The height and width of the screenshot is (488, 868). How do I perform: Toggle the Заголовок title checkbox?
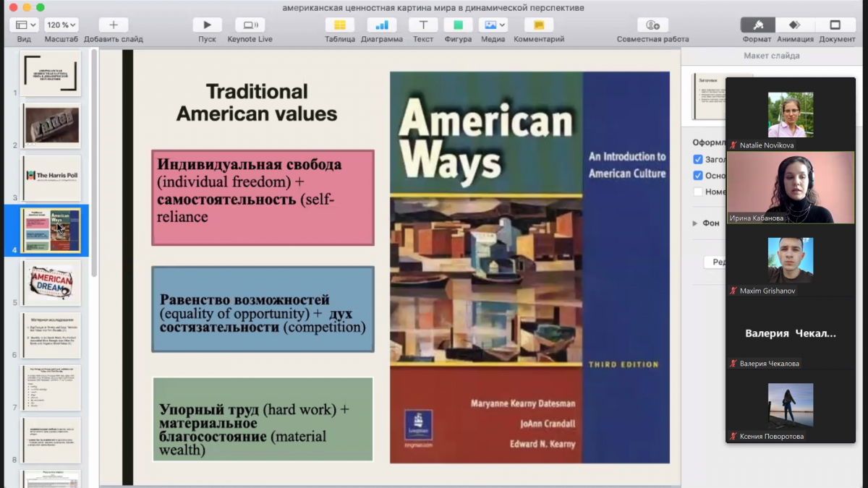point(698,160)
